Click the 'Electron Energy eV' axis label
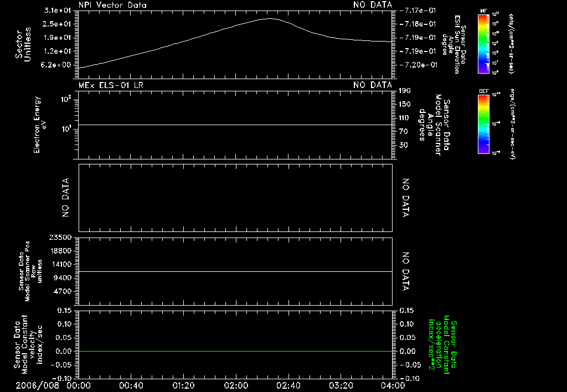The width and height of the screenshot is (567, 392). [39, 125]
